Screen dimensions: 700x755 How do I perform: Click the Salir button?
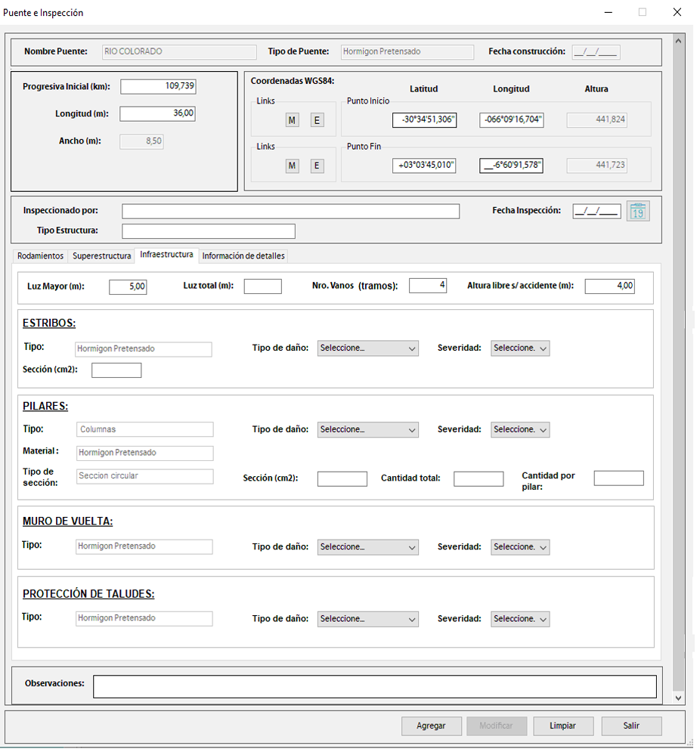point(631,726)
